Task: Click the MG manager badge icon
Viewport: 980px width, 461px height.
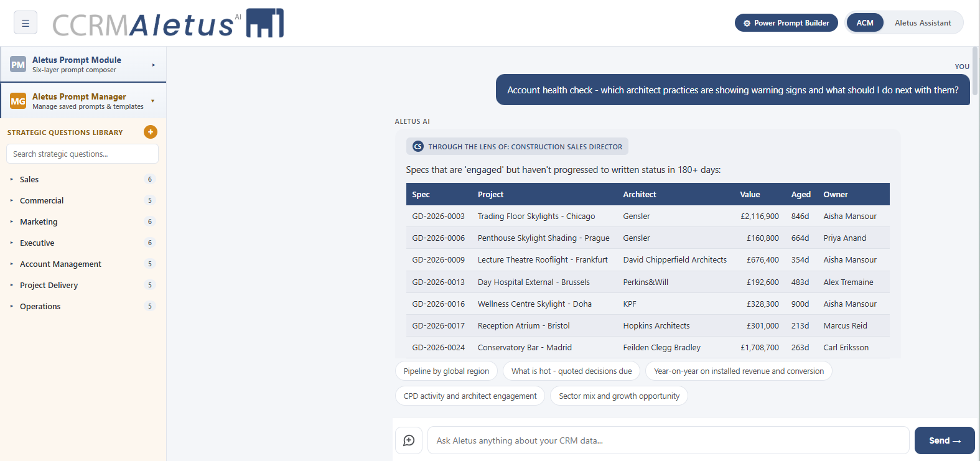Action: [x=18, y=101]
